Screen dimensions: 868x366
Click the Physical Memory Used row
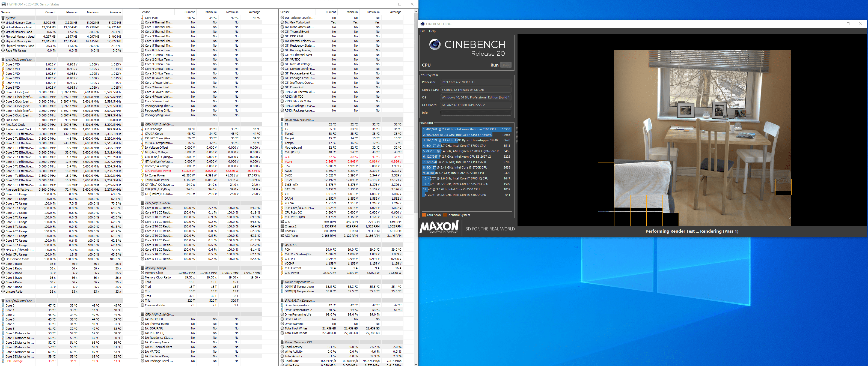point(62,37)
